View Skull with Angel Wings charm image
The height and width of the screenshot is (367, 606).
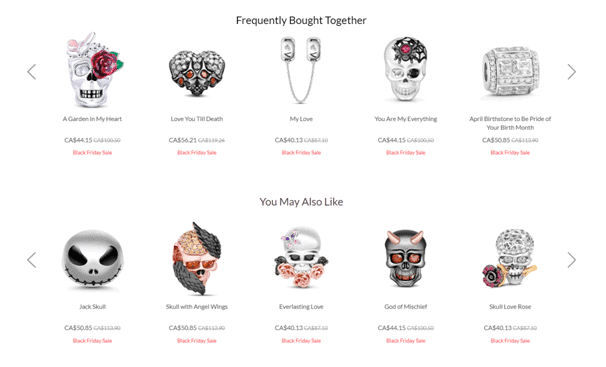[x=197, y=258]
